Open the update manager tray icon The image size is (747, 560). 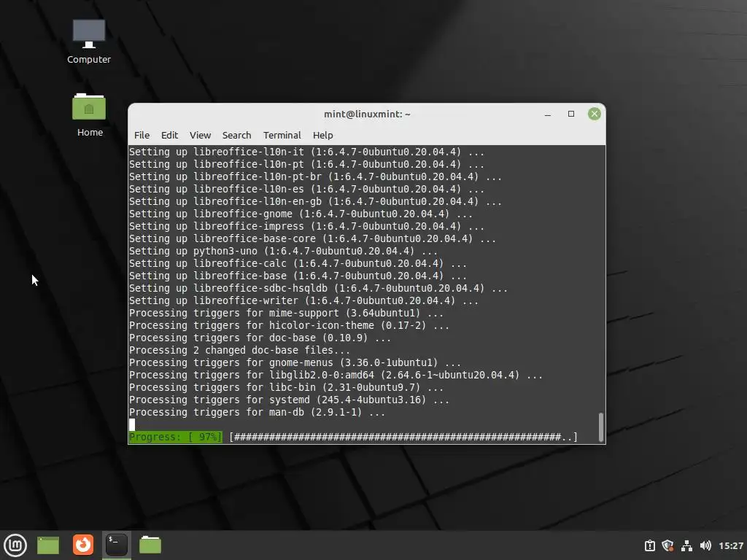[650, 545]
